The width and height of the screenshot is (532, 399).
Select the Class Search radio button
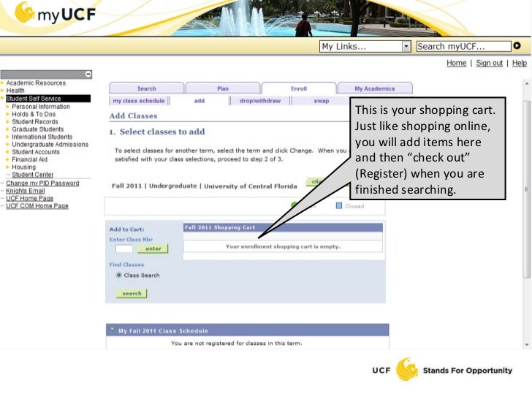coord(118,275)
